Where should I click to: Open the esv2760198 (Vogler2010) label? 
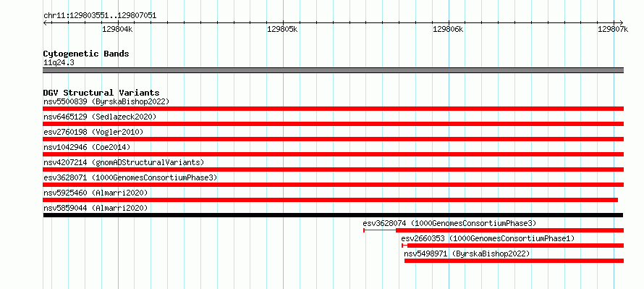point(93,132)
